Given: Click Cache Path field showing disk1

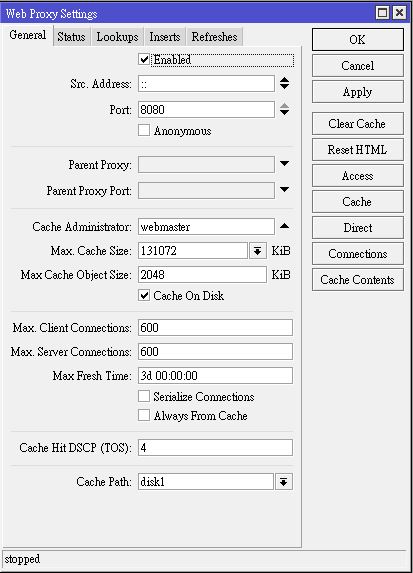Looking at the screenshot, I should 206,482.
